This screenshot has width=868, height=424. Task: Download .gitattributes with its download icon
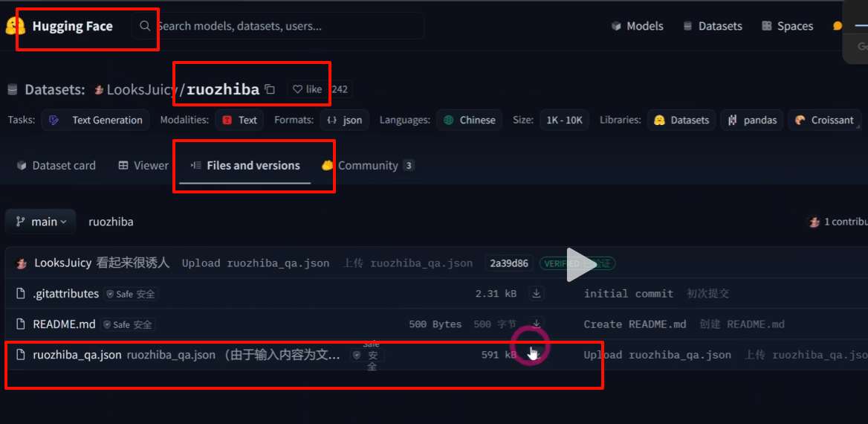click(536, 294)
